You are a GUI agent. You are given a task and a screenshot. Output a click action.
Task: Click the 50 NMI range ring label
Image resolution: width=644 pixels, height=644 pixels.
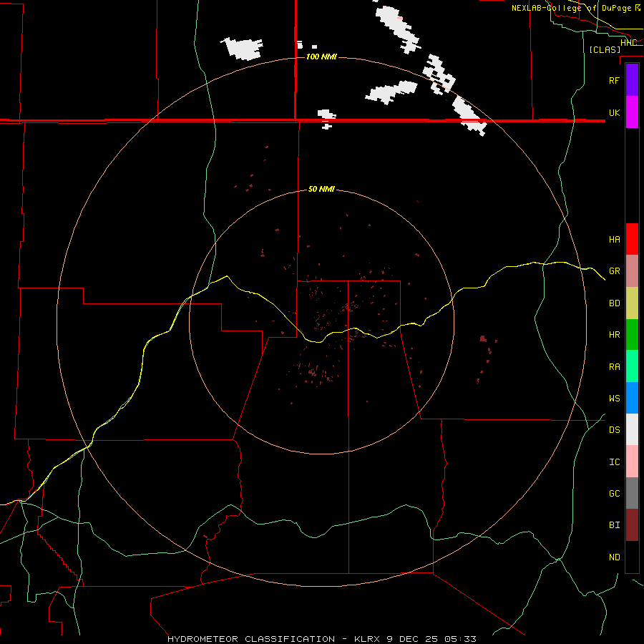click(x=321, y=189)
